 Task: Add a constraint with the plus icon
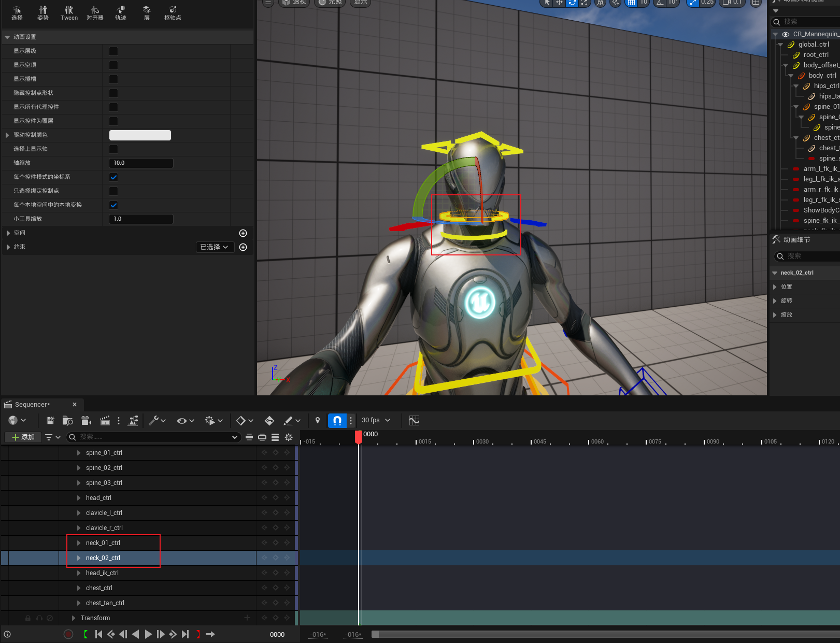pos(243,247)
